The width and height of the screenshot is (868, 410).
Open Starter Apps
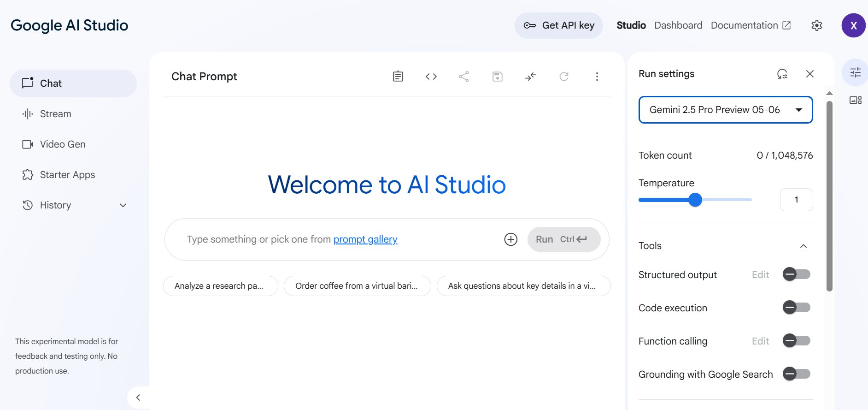pos(73,175)
